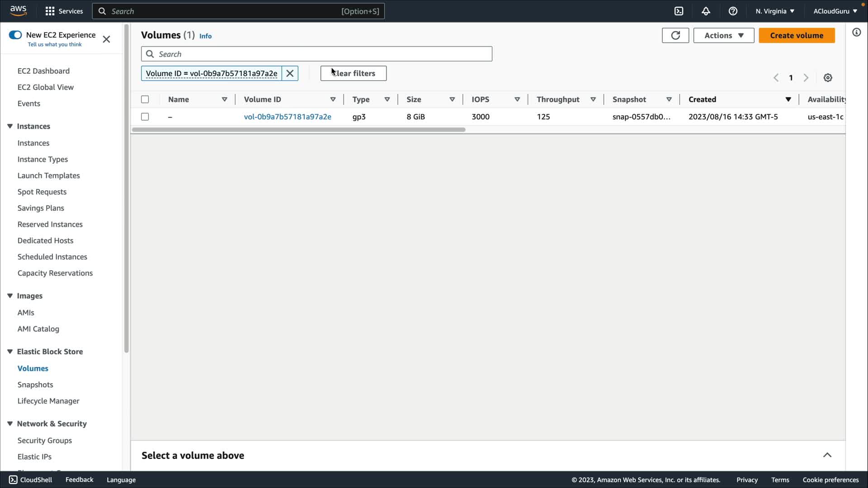Open table preferences gear icon

point(828,78)
